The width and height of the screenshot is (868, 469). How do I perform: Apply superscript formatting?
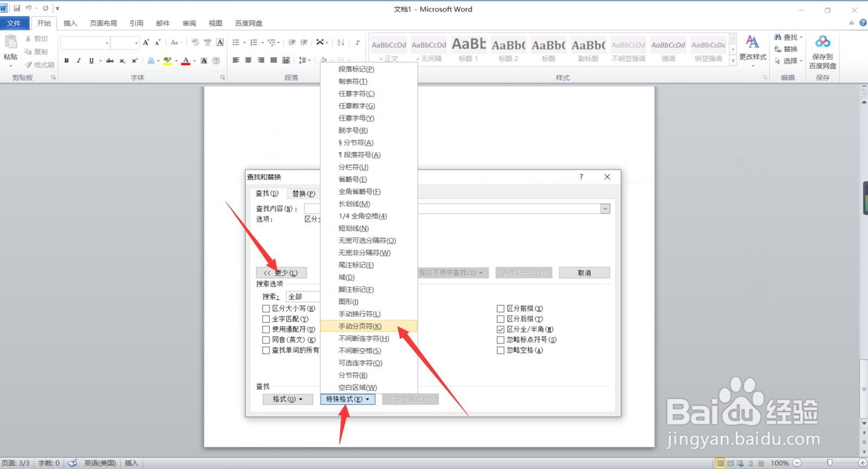134,61
